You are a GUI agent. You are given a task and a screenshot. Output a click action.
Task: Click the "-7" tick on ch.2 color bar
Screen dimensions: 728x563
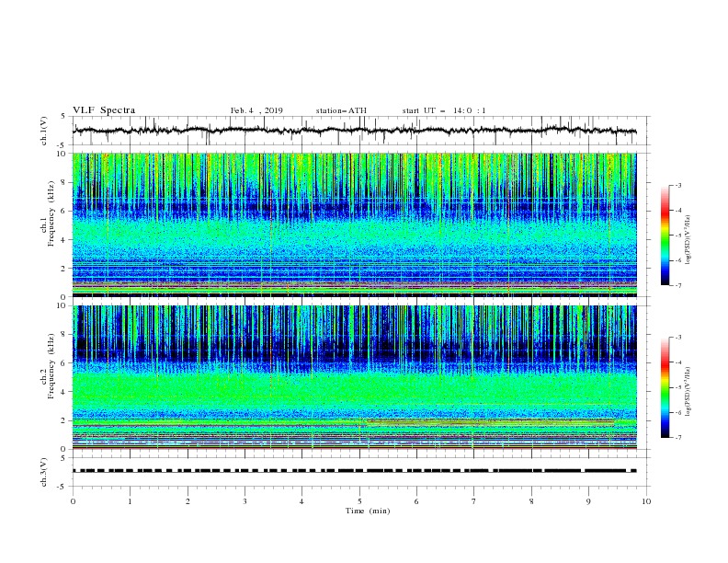pyautogui.click(x=677, y=437)
